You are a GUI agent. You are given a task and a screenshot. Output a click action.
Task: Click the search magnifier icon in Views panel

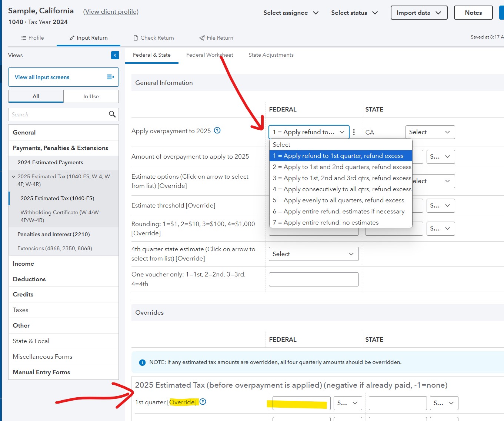(112, 115)
